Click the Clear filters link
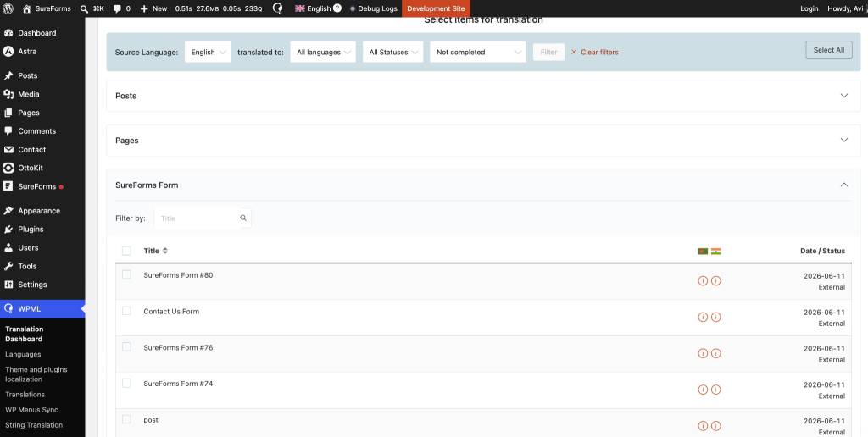The height and width of the screenshot is (437, 868). click(x=594, y=52)
